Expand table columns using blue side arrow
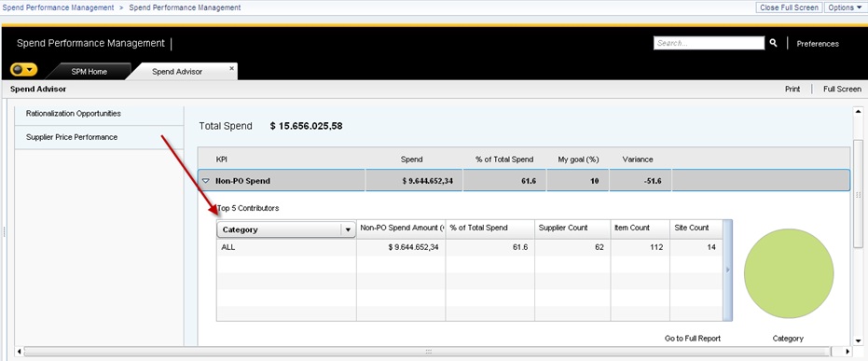868x361 pixels. (728, 271)
